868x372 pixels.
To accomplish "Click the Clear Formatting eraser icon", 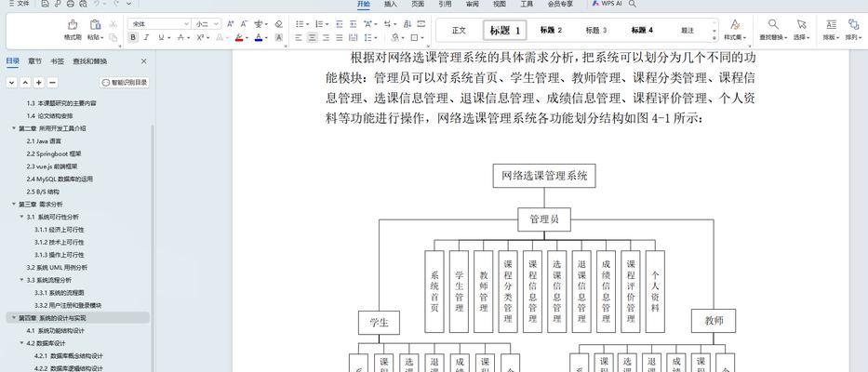I will point(278,24).
